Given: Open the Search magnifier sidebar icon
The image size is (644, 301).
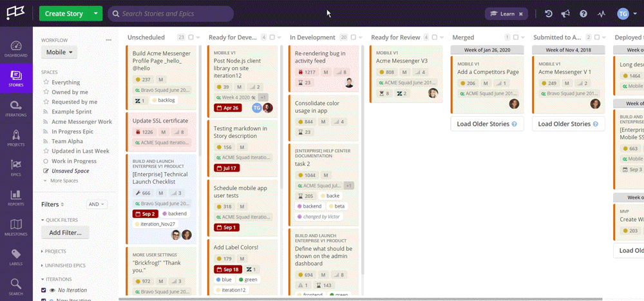Looking at the screenshot, I should tap(16, 287).
